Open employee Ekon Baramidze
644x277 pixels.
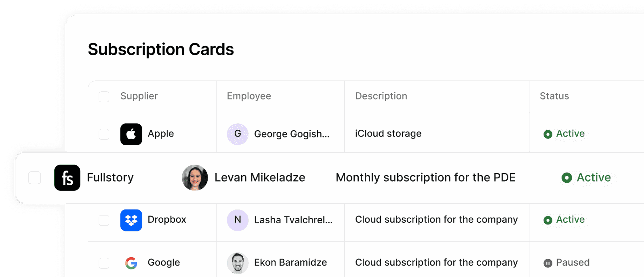tap(290, 262)
